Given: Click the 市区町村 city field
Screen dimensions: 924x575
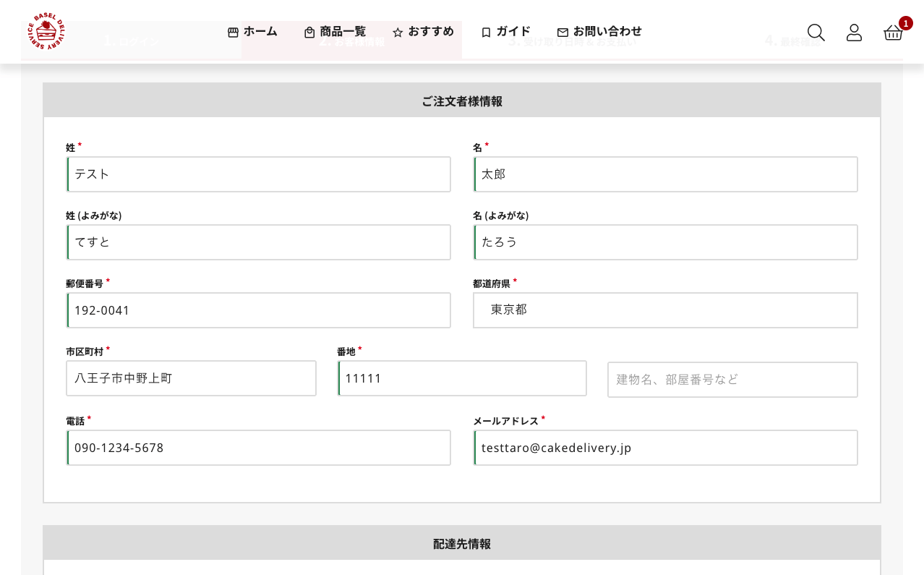Looking at the screenshot, I should point(191,378).
